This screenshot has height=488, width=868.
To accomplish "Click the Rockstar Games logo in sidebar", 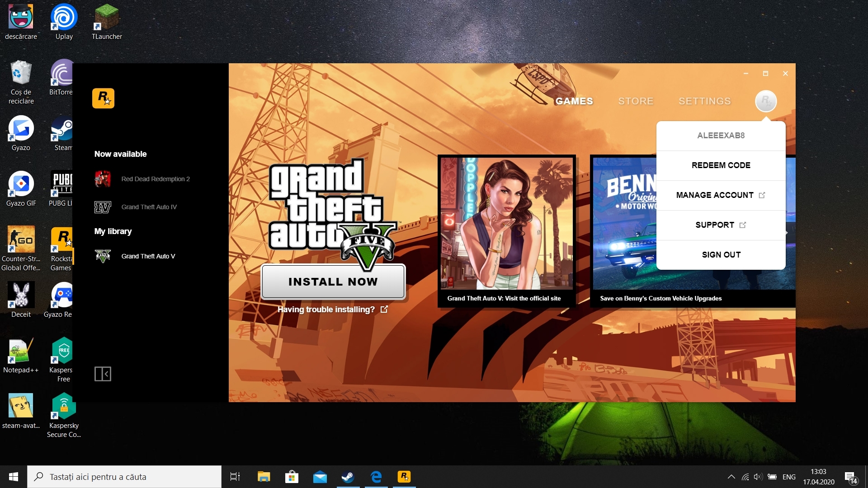I will click(103, 98).
